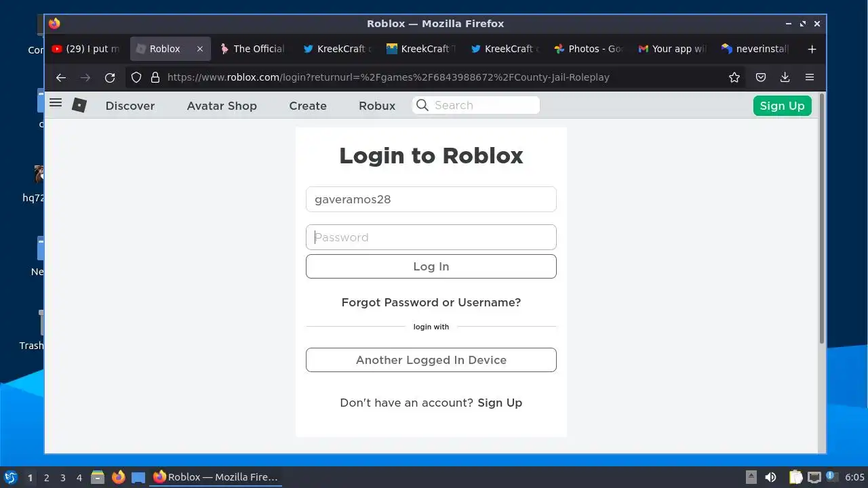Open the Discover nav item
This screenshot has height=488, width=868.
[x=130, y=106]
